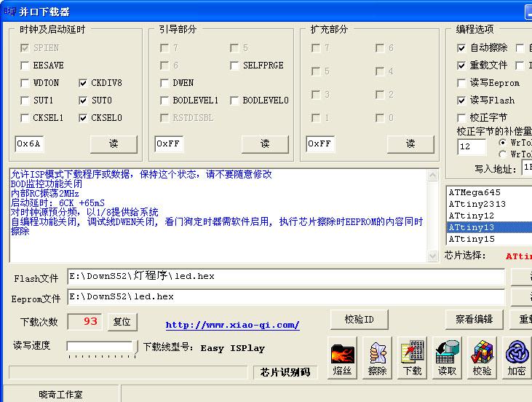
Task: Uncheck the CKDIV8 fuse bit
Action: pos(84,83)
